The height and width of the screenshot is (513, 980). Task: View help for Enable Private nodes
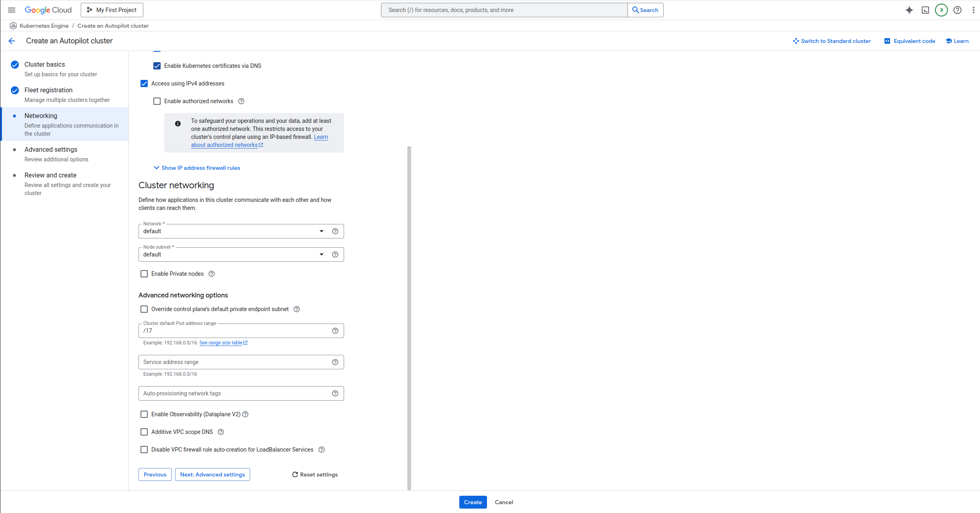tap(212, 273)
